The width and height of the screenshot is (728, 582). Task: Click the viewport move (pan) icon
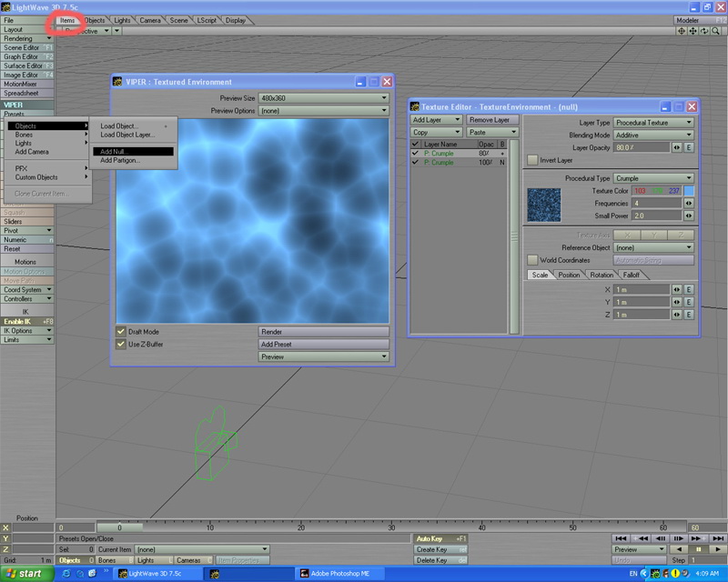coord(693,31)
